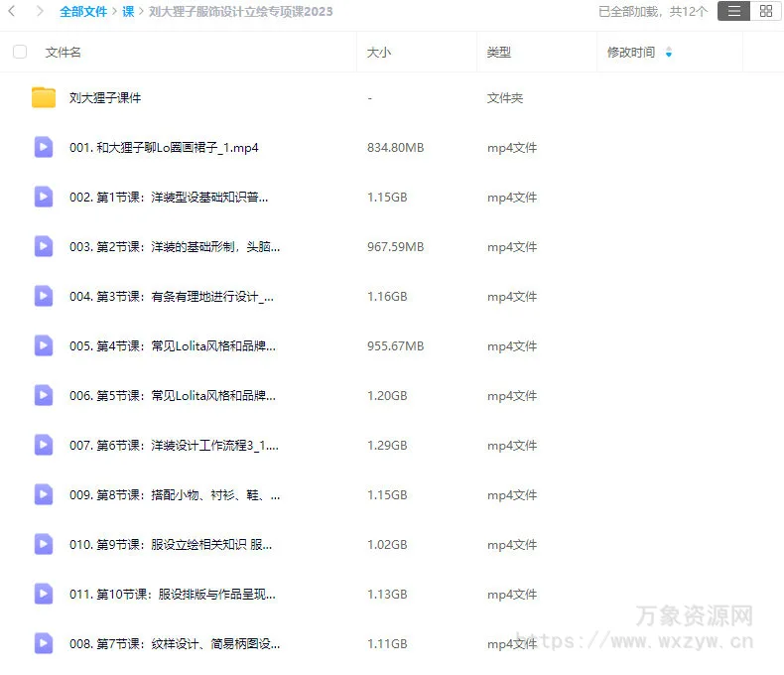Open the 刘大狸子课件 folder name
Screen dimensions: 784x675
105,97
